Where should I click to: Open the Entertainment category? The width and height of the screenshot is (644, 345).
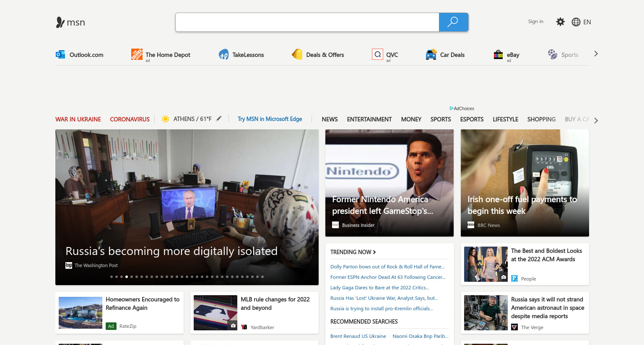369,119
